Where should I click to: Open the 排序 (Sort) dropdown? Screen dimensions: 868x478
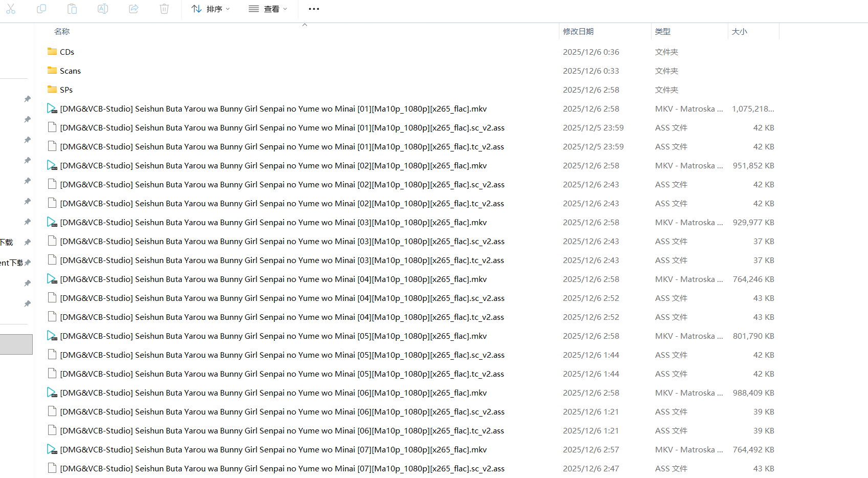pyautogui.click(x=210, y=9)
